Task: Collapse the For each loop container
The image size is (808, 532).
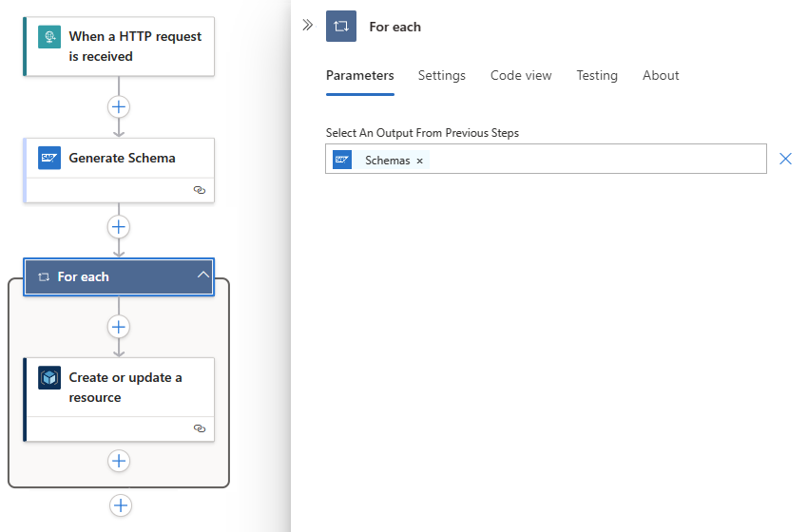Action: (202, 275)
